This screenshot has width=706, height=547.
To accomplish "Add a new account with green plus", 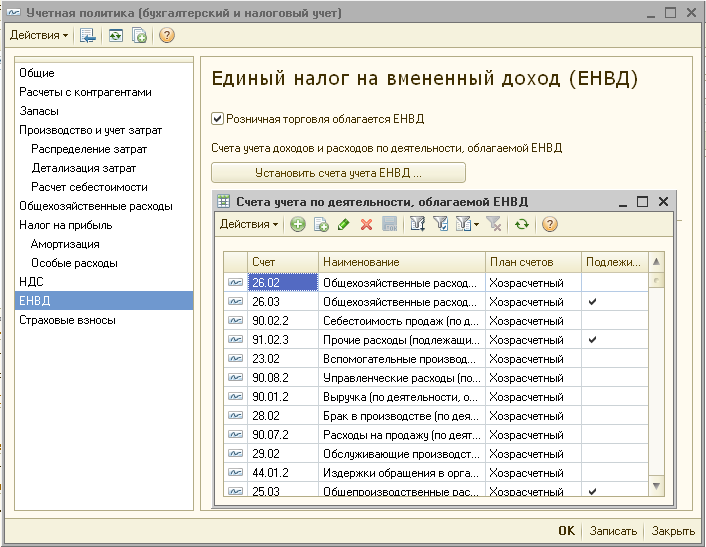I will click(x=297, y=224).
